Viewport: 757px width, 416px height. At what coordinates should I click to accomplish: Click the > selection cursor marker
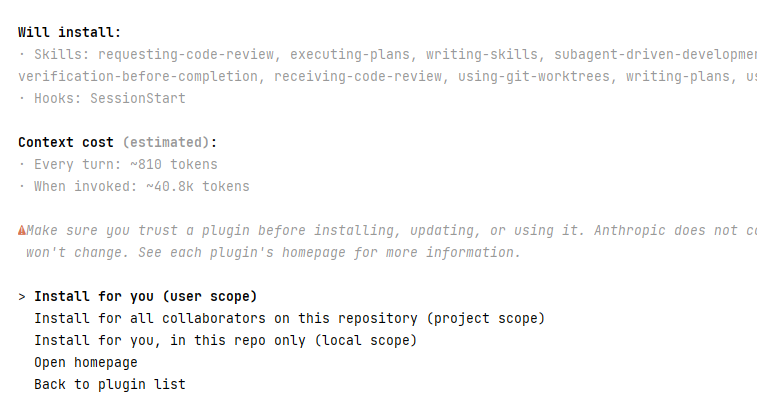click(x=22, y=297)
